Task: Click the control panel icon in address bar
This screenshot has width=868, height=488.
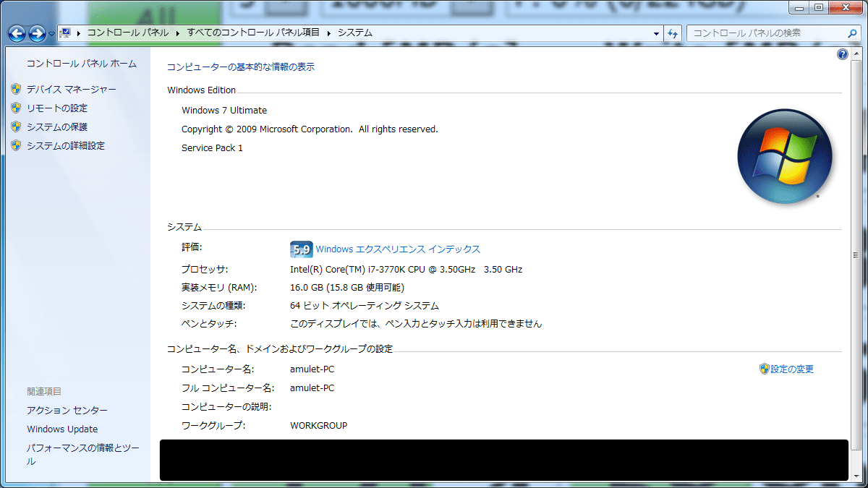Action: (x=65, y=33)
